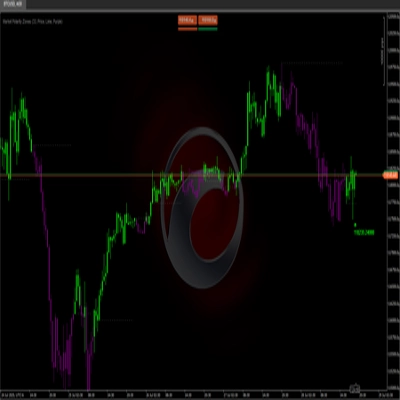Viewport: 400px width, 400px height.
Task: Click the green price label below the last candle
Action: click(x=364, y=232)
